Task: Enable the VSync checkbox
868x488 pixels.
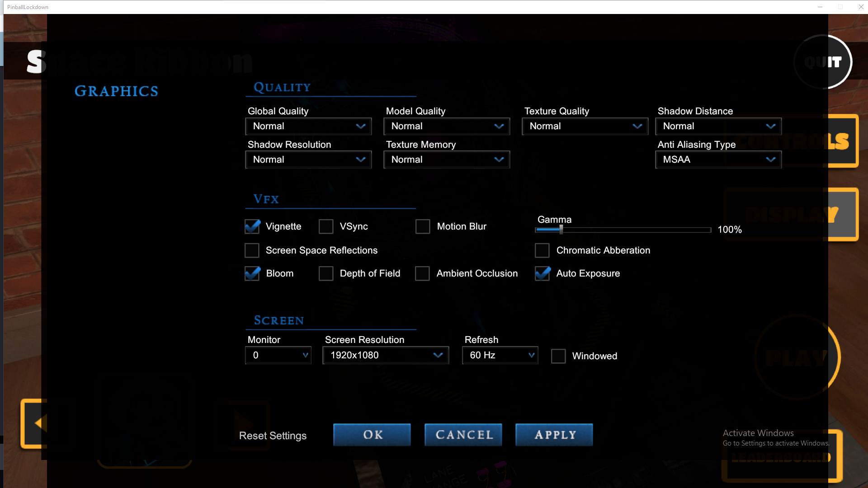Action: (326, 226)
